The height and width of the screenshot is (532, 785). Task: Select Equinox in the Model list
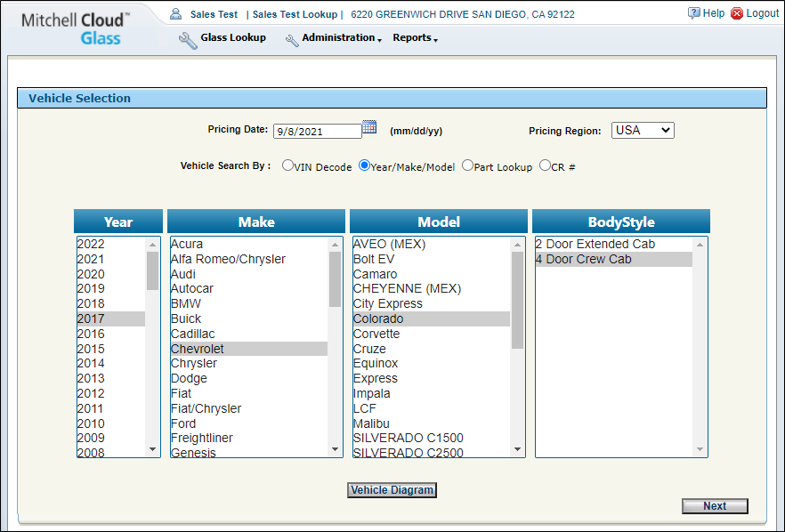coord(432,363)
